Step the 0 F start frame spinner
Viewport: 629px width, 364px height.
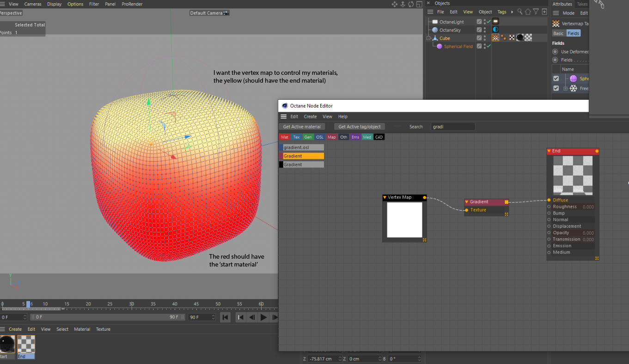[x=25, y=317]
